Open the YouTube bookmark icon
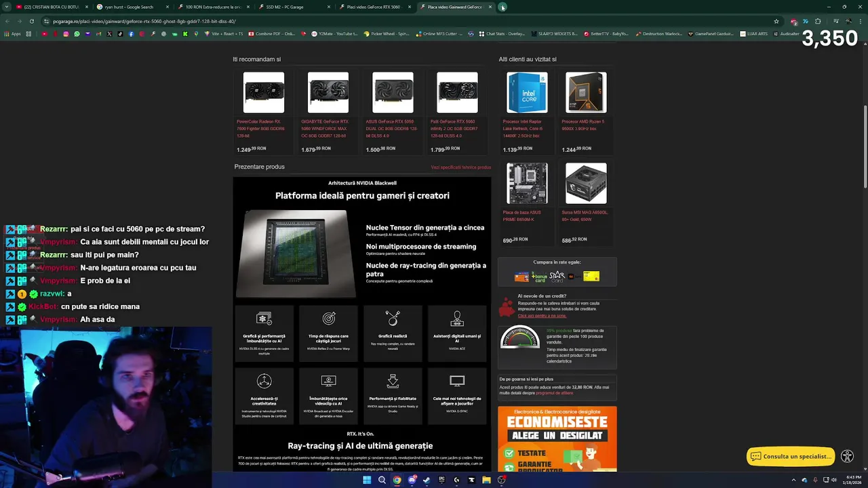 pyautogui.click(x=44, y=33)
